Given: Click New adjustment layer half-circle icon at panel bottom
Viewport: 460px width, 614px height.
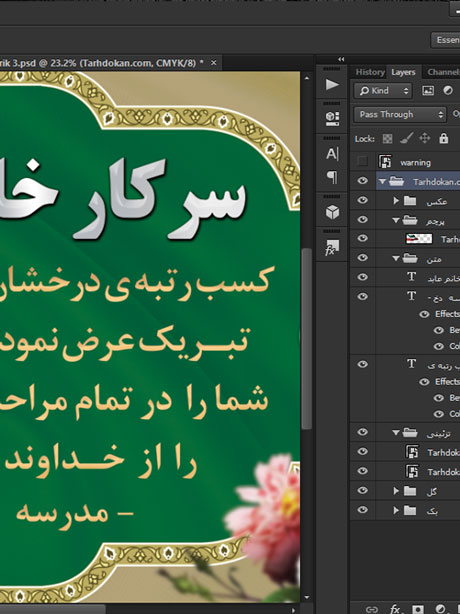Looking at the screenshot, I should tap(440, 609).
